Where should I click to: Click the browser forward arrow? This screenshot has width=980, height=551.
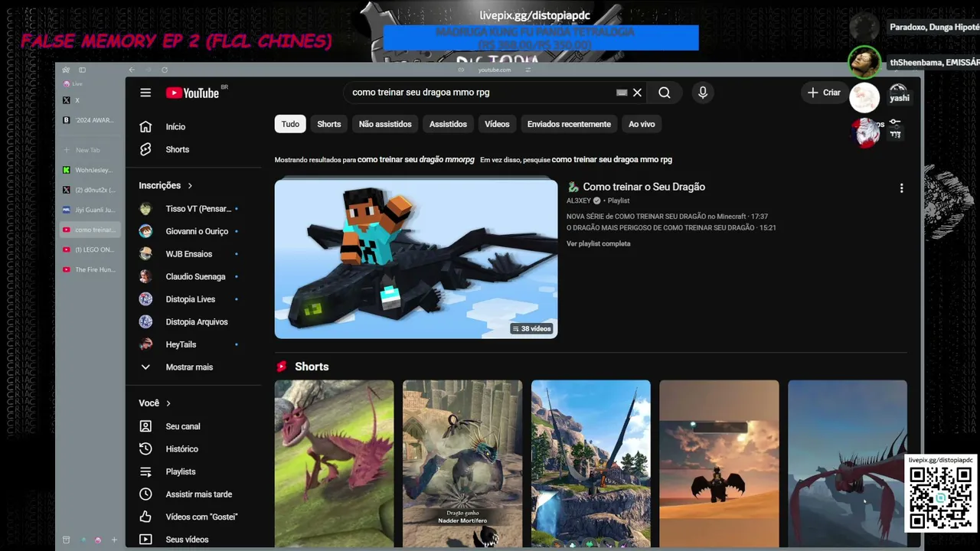[x=148, y=70]
